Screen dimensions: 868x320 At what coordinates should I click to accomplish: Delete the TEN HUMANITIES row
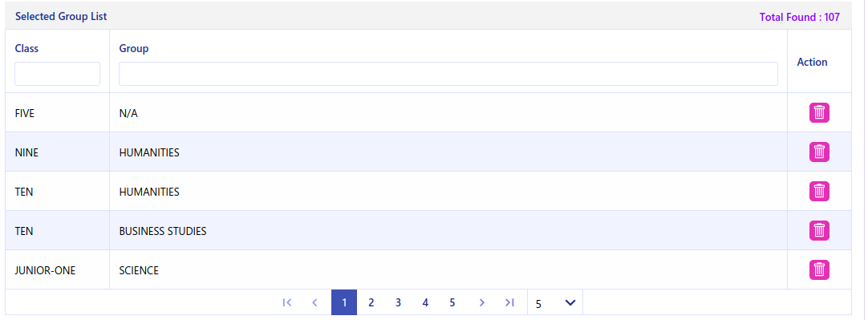pyautogui.click(x=819, y=191)
